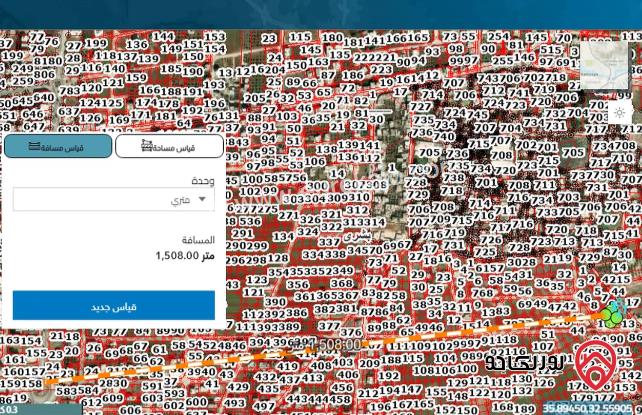Image resolution: width=642 pixels, height=415 pixels.
Task: Select parcel label 768 on the map
Action: [x=482, y=293]
